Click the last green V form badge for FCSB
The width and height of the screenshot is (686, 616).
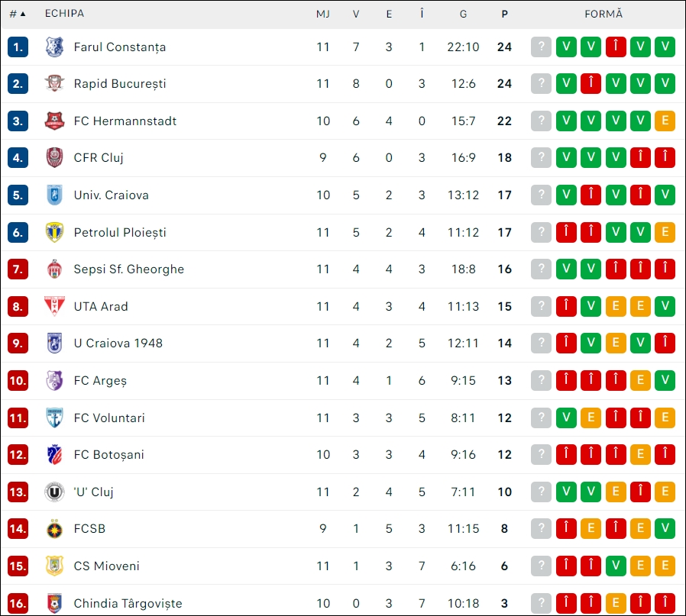tap(665, 528)
